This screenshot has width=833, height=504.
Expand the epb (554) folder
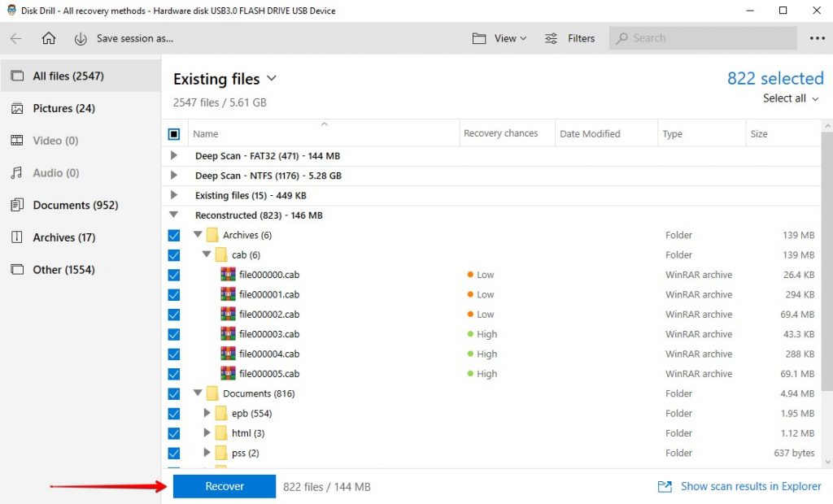pos(206,413)
